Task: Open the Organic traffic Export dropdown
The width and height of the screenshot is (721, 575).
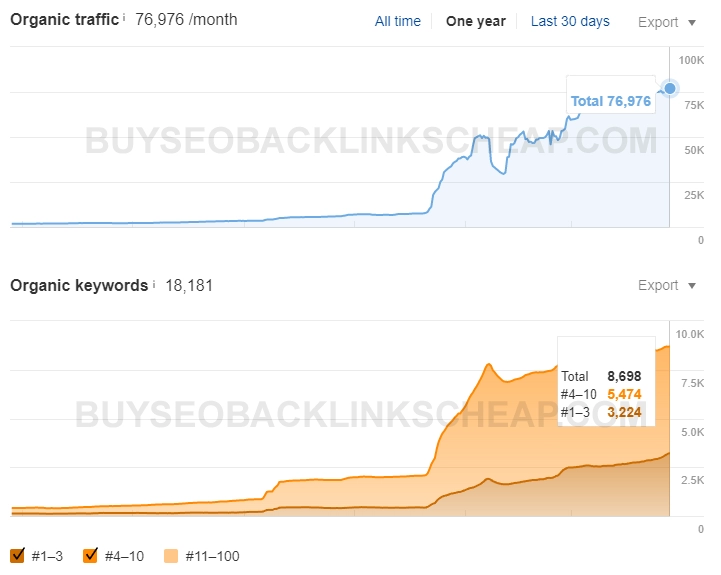Action: pyautogui.click(x=667, y=22)
